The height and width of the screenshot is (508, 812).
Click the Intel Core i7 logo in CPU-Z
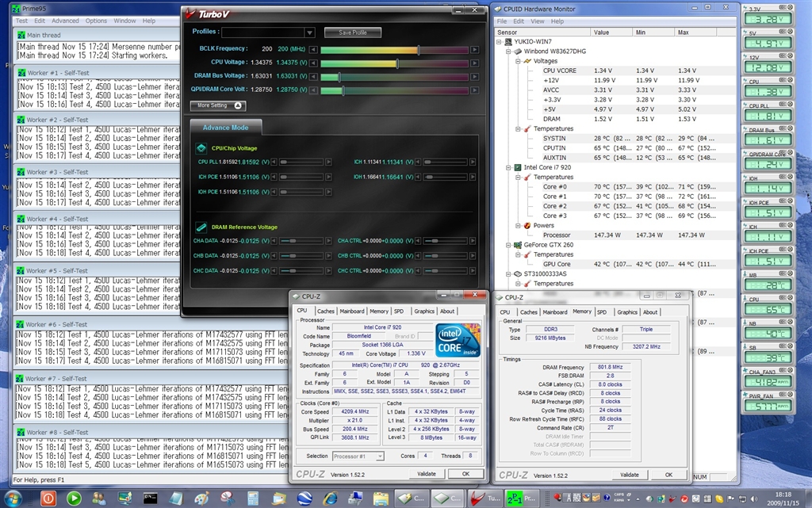[x=458, y=340]
